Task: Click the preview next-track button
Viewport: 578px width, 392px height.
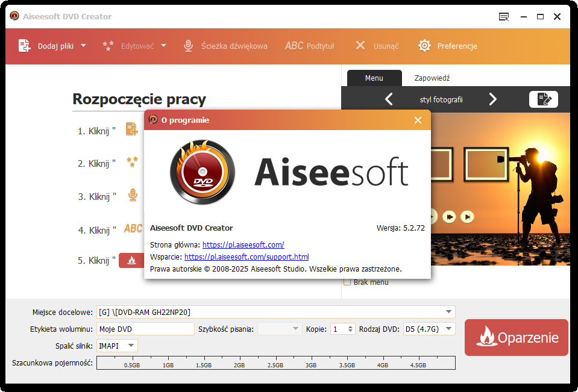Action: pos(467,217)
